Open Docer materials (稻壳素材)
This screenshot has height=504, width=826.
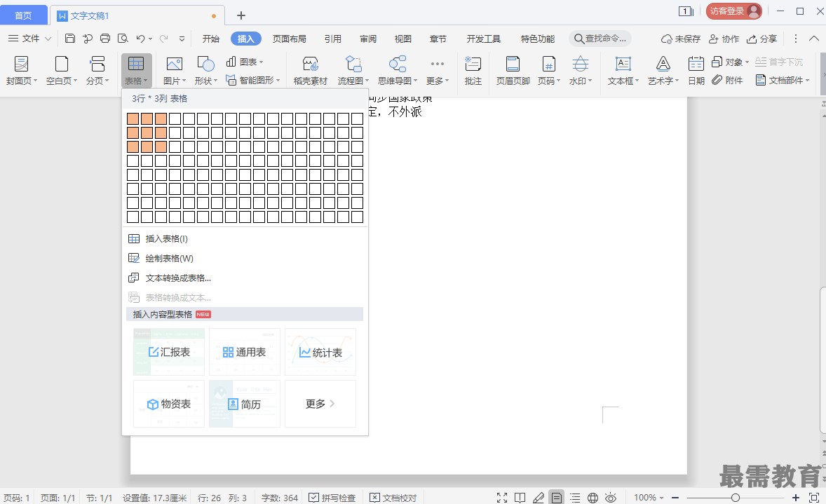click(311, 70)
